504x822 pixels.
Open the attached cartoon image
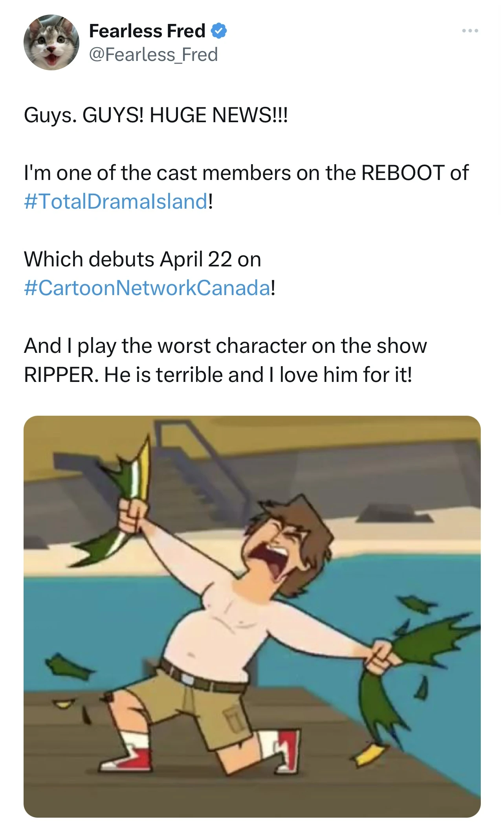tap(252, 616)
